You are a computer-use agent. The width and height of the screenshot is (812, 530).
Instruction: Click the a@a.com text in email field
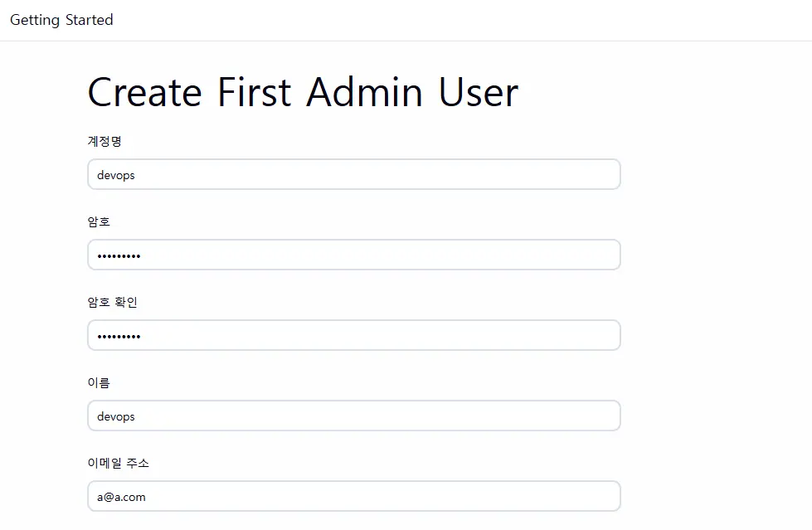pyautogui.click(x=121, y=498)
